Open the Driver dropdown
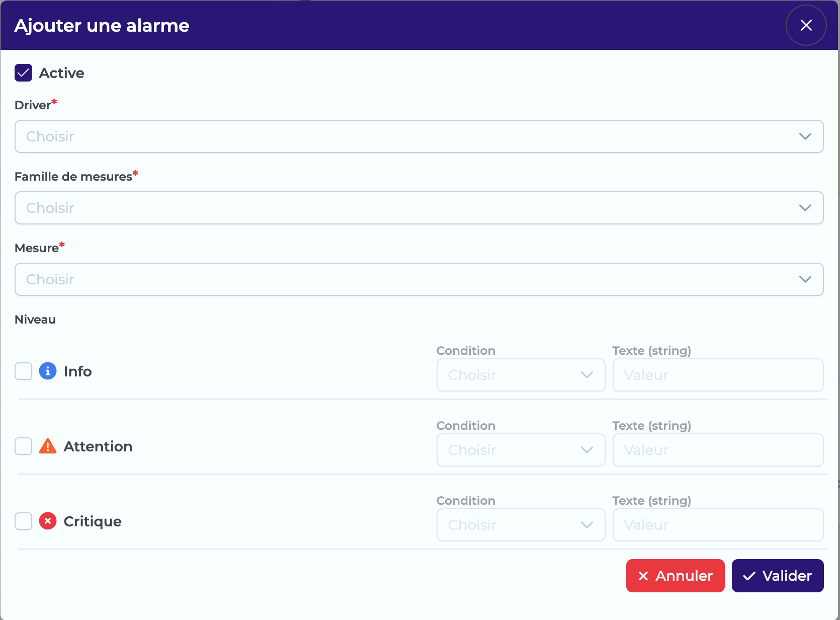The height and width of the screenshot is (620, 840). (419, 136)
